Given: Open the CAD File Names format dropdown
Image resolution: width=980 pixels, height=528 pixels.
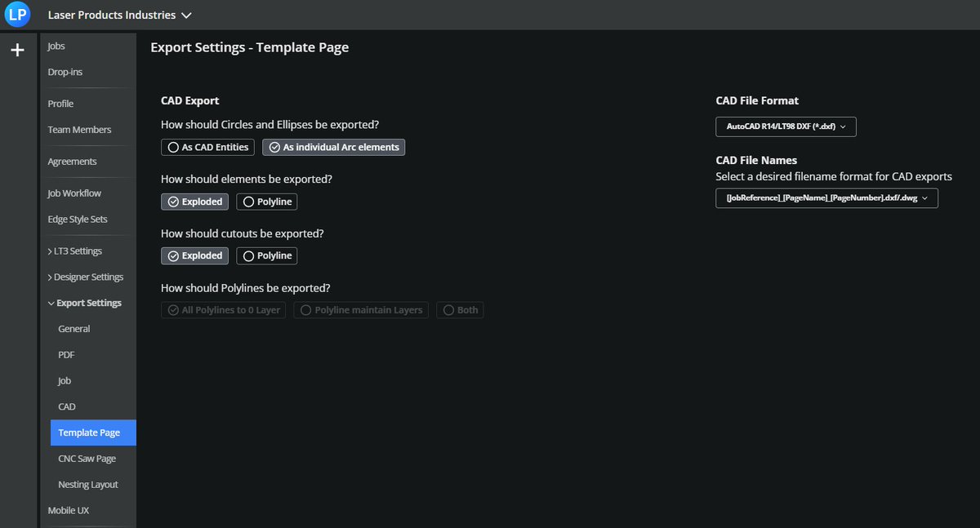Looking at the screenshot, I should click(826, 198).
